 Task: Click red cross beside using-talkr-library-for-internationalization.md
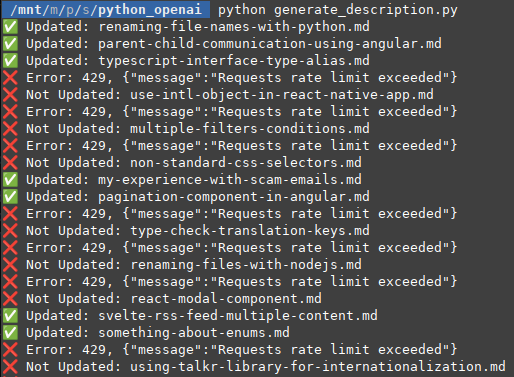(10, 367)
